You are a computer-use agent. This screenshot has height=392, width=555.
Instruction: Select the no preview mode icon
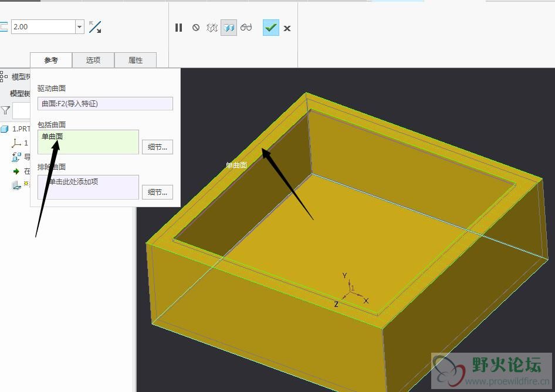tap(196, 28)
